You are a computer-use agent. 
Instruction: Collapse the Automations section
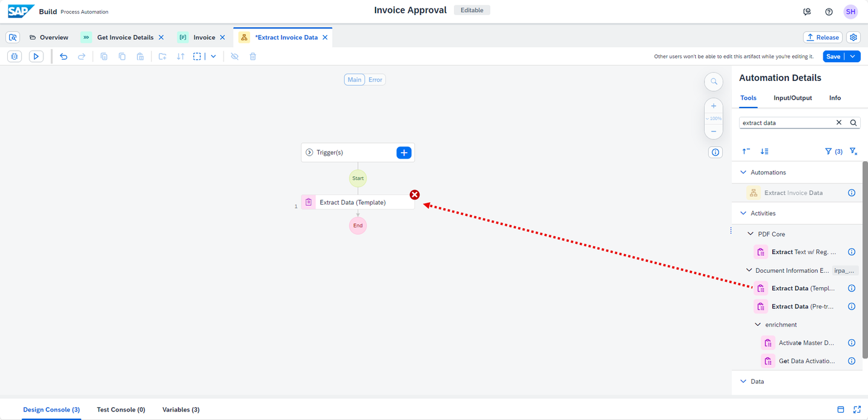(x=743, y=173)
